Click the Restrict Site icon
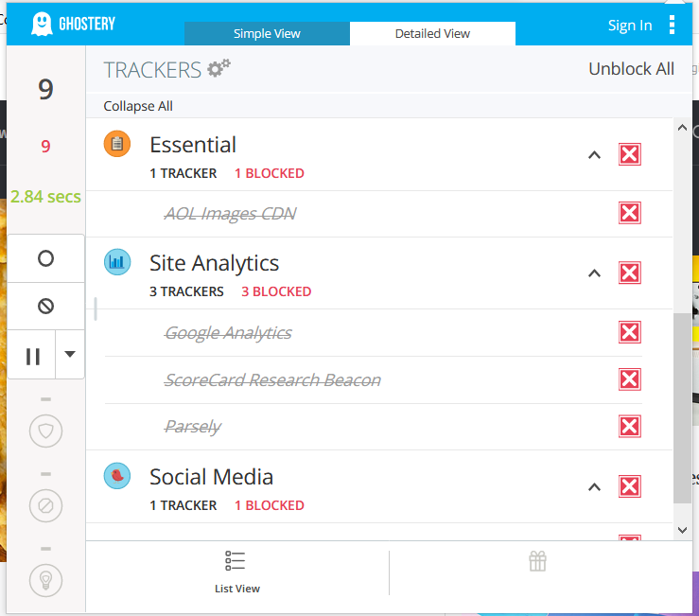Image resolution: width=699 pixels, height=616 pixels. 45,306
